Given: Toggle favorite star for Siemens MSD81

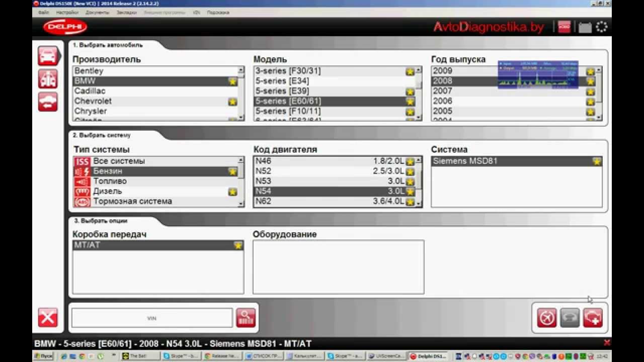Looking at the screenshot, I should click(x=597, y=161).
